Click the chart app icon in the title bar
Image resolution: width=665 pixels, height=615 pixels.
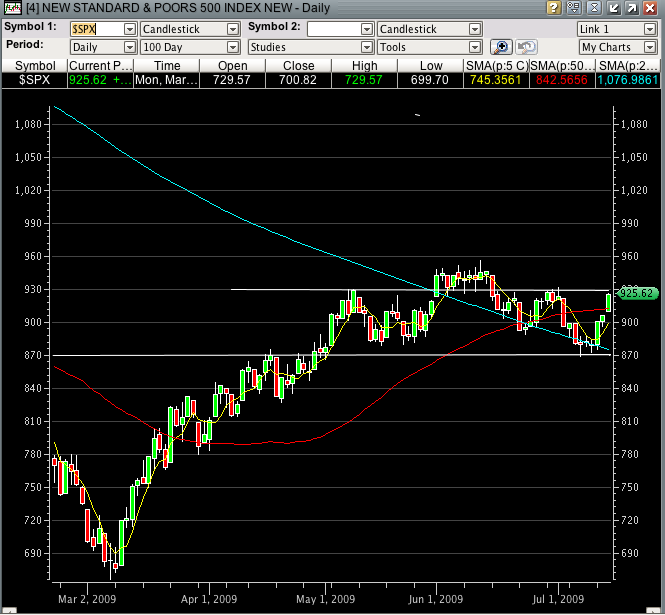click(x=10, y=9)
